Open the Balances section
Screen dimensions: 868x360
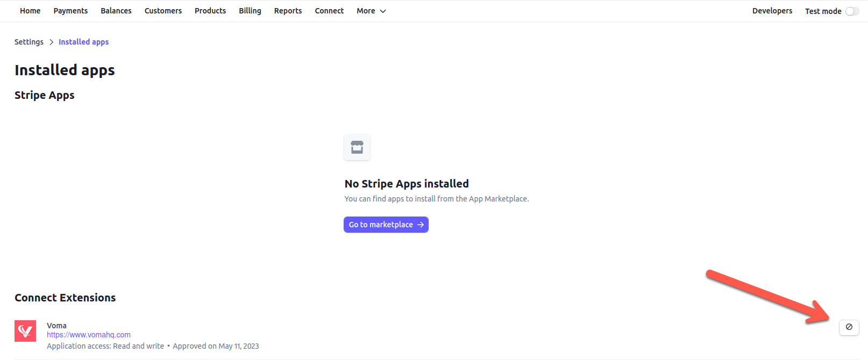pos(116,11)
